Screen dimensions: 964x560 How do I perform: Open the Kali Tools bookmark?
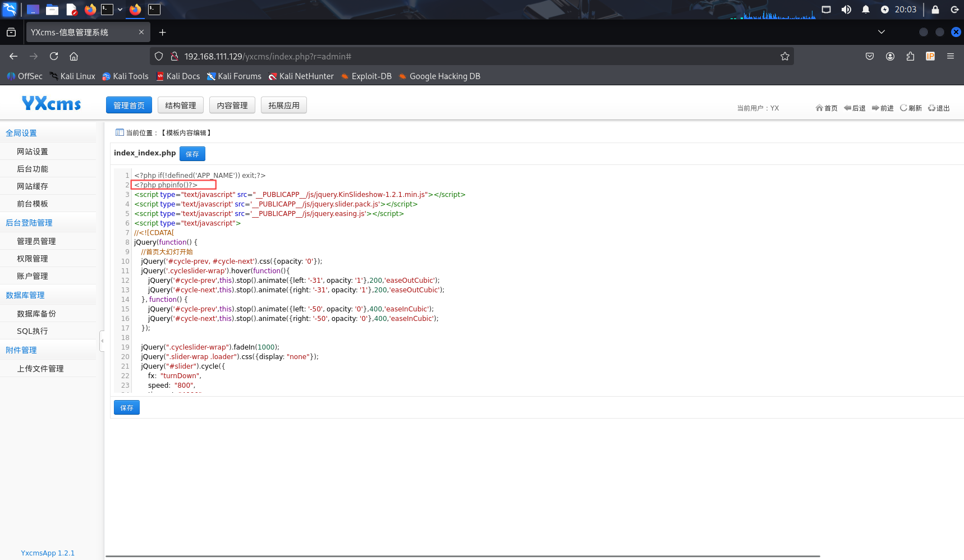click(125, 76)
